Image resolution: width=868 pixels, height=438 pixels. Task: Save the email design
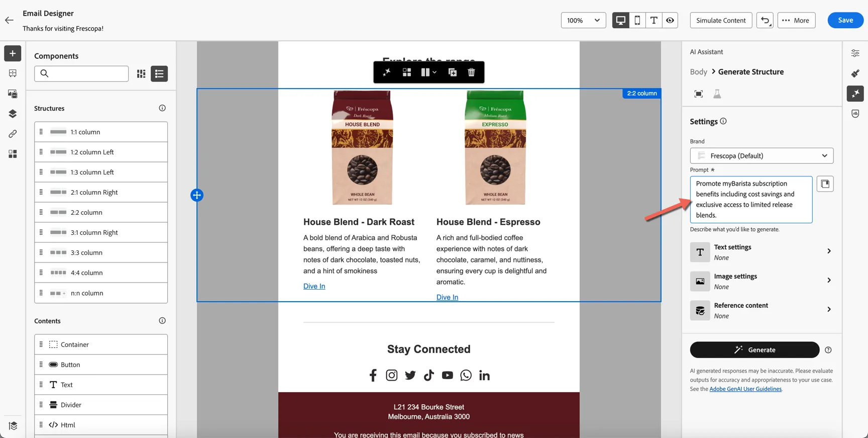[x=845, y=20]
